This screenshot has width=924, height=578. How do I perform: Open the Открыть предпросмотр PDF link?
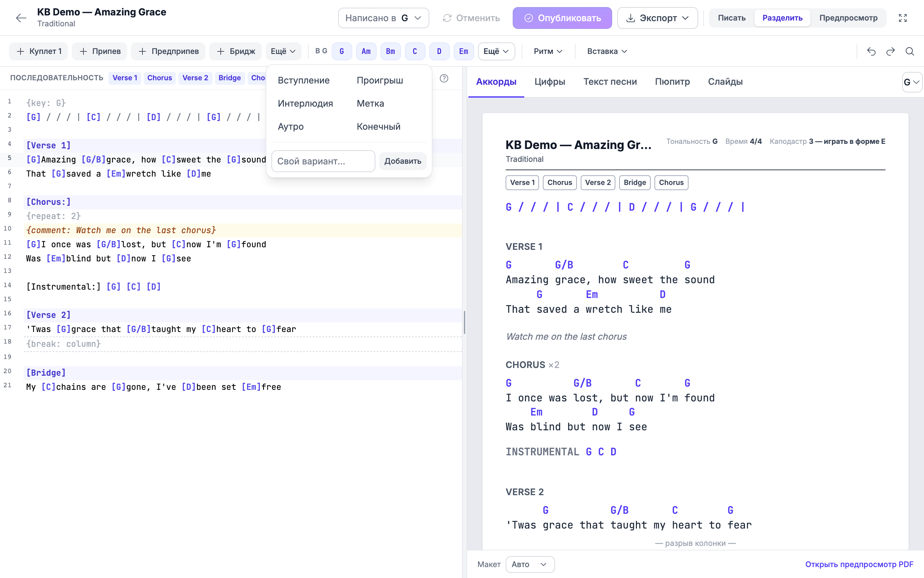[x=859, y=564]
